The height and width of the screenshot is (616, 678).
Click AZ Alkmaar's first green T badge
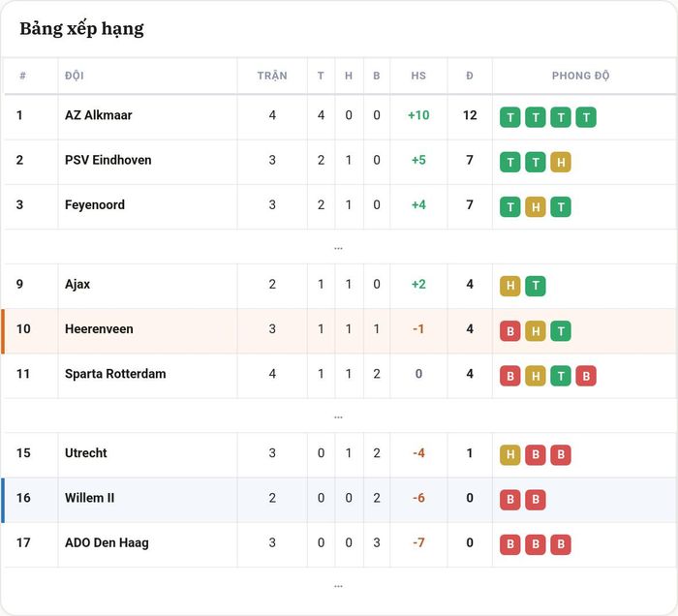(x=509, y=117)
